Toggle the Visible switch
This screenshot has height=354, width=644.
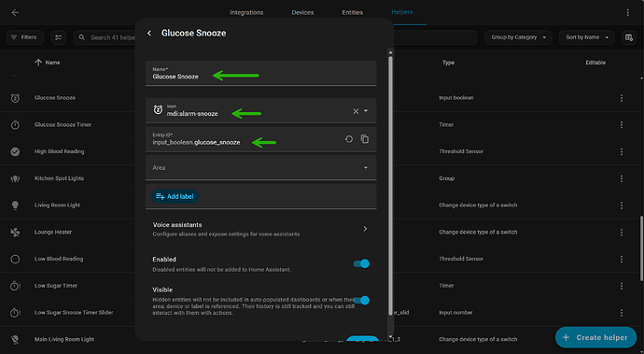[x=361, y=301]
